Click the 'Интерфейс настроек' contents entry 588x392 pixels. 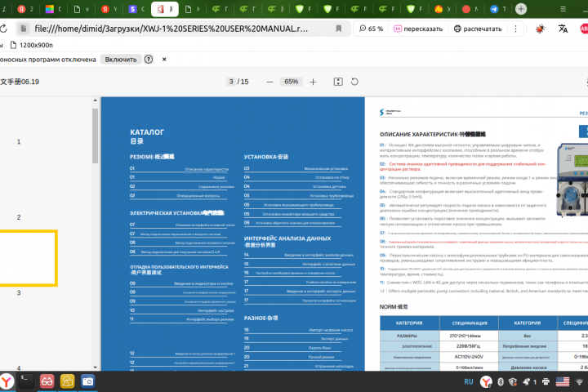[x=216, y=310]
